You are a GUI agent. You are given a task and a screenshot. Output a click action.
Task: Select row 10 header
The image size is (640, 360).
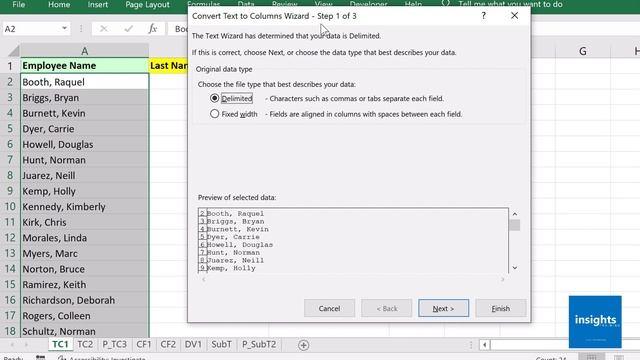click(x=10, y=207)
